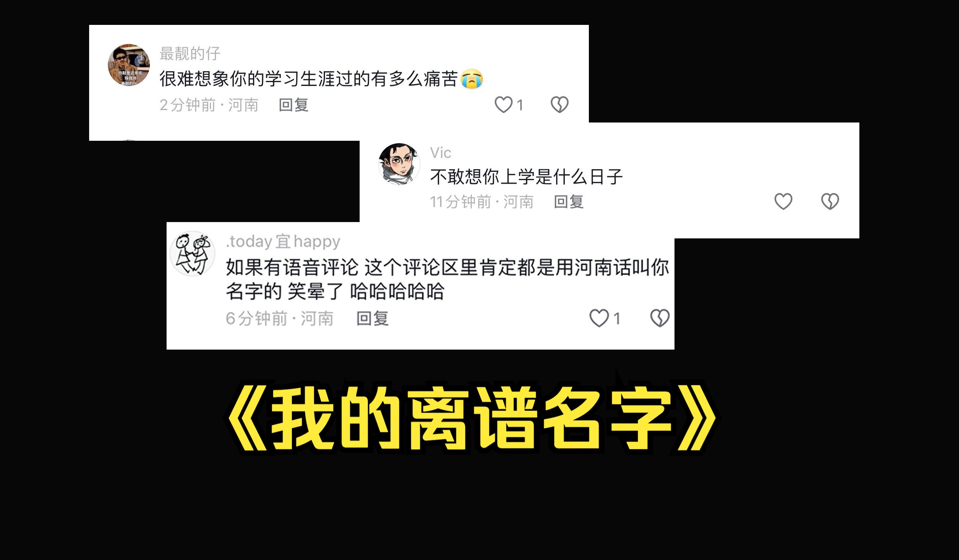Like the comment by 最靓的仔
Screen dimensions: 959x560
504,105
